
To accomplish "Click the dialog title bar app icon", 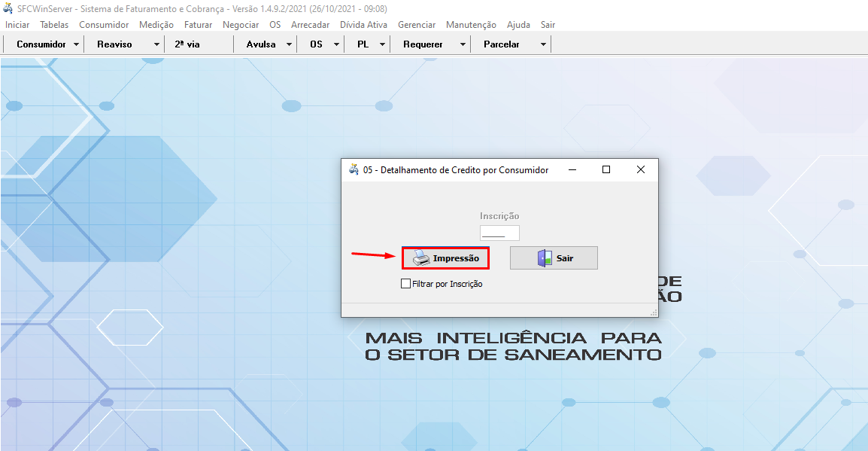I will (354, 170).
